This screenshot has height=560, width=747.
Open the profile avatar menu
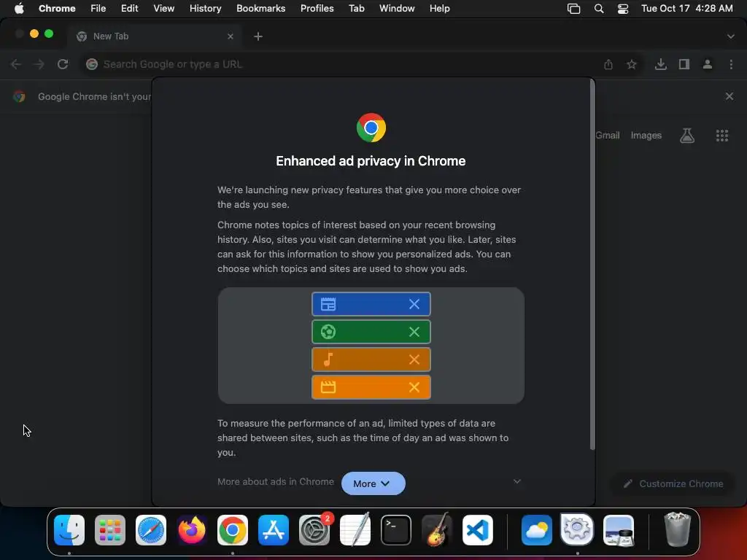tap(708, 64)
